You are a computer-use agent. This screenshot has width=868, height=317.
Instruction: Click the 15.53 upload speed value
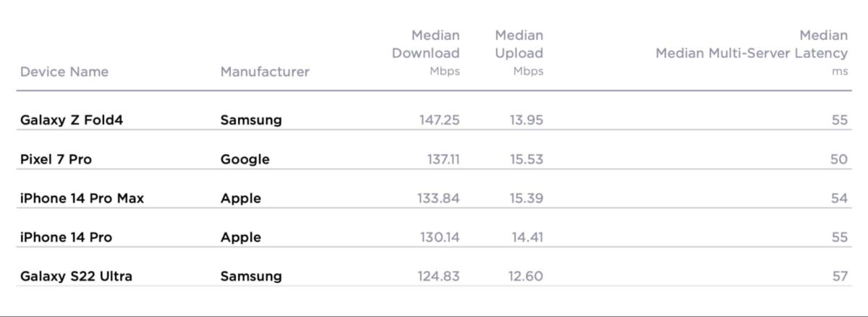click(526, 159)
